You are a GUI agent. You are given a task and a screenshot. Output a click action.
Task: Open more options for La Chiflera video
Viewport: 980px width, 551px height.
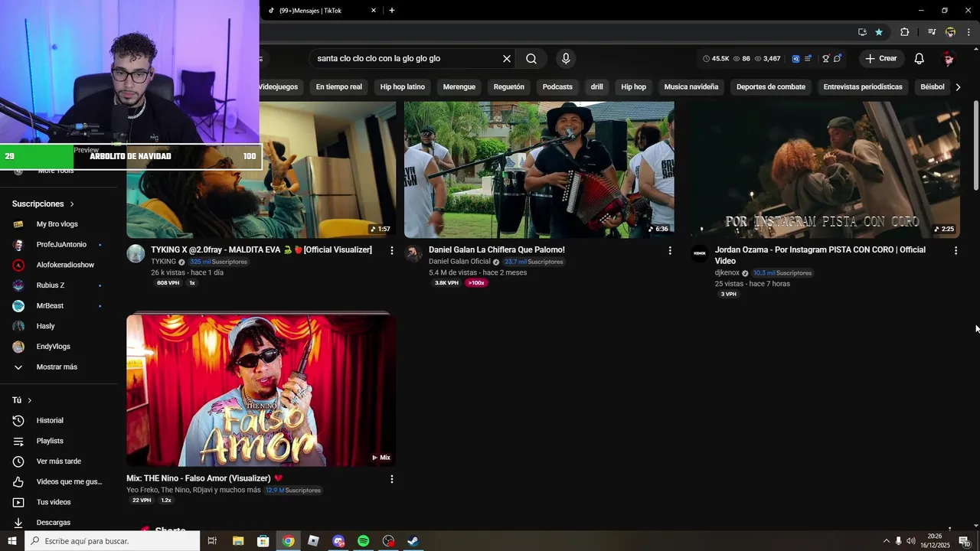[670, 250]
